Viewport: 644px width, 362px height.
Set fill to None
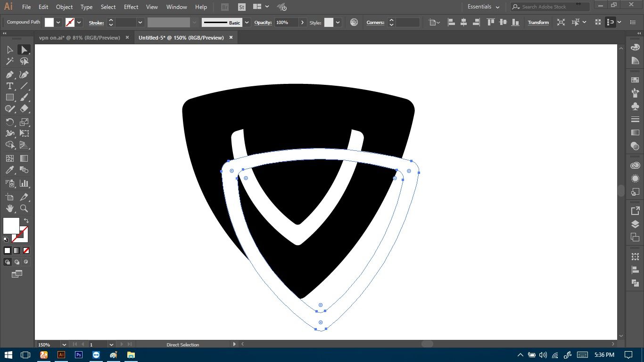click(26, 251)
